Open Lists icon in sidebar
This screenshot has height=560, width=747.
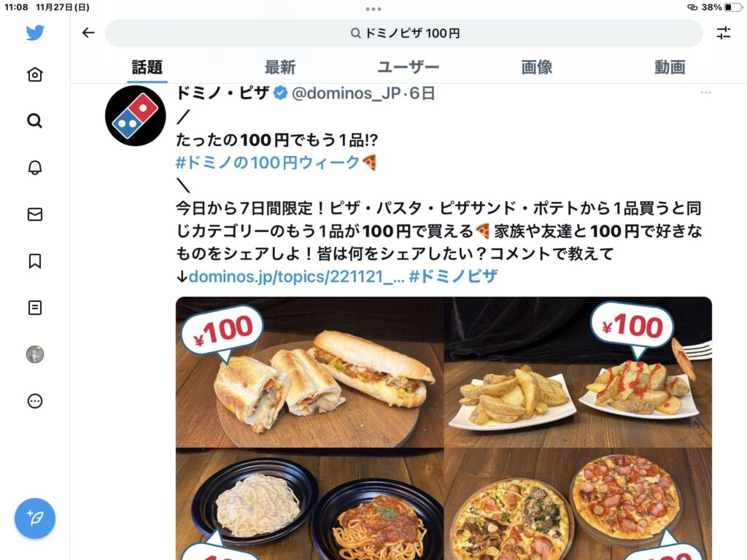point(35,308)
